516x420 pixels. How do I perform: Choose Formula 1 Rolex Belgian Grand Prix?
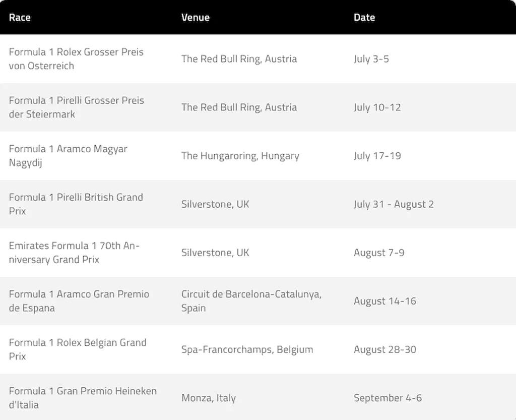(x=77, y=349)
